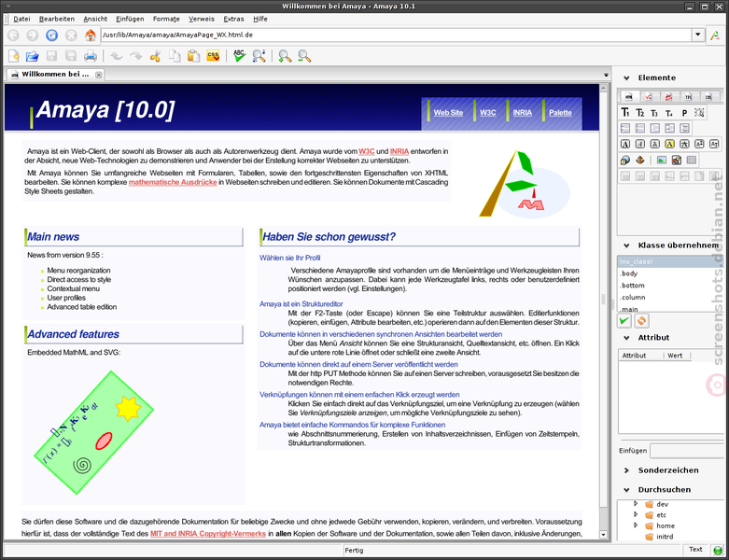Run spell check with ABC checkmark icon
Viewport: 729px width, 560px height.
point(240,56)
